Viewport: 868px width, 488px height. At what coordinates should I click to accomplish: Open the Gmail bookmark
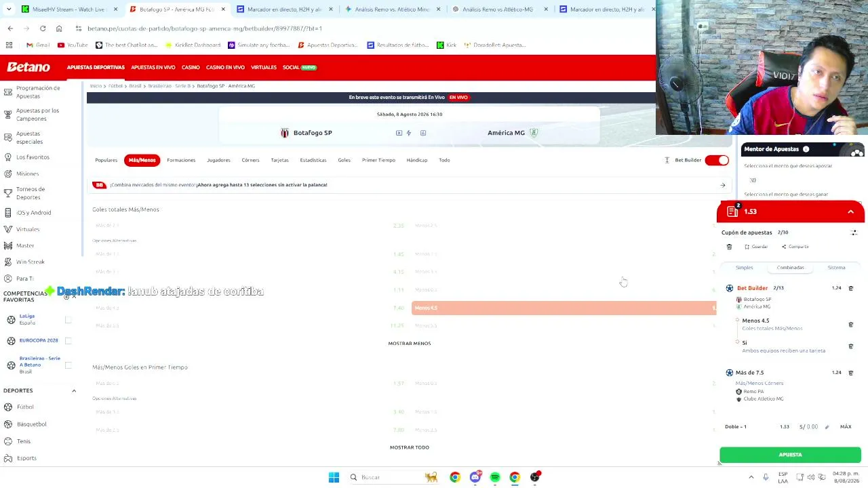point(38,45)
